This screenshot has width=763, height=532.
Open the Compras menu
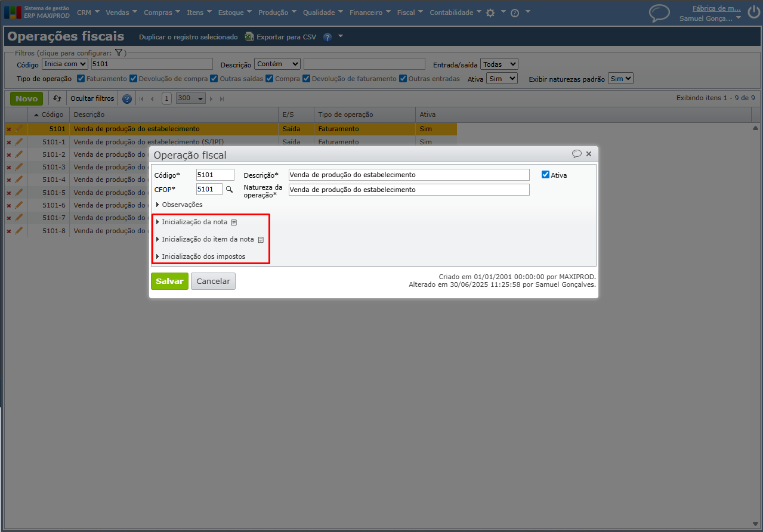click(162, 13)
